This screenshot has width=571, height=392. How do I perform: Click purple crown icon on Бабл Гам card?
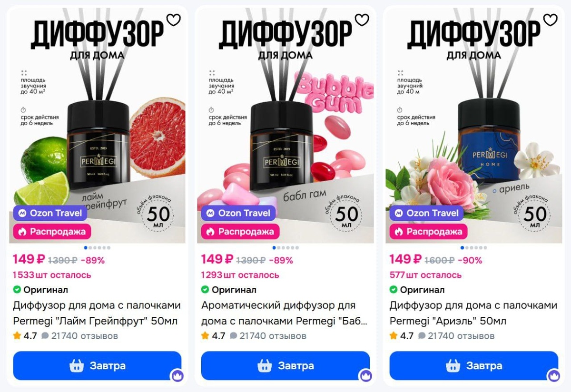[365, 376]
